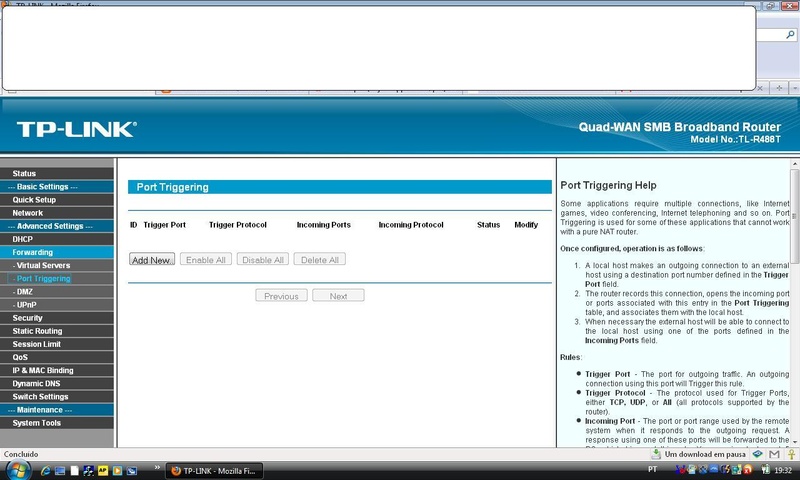This screenshot has height=480, width=800.
Task: Open IP & MAC Binding menu item
Action: click(57, 370)
